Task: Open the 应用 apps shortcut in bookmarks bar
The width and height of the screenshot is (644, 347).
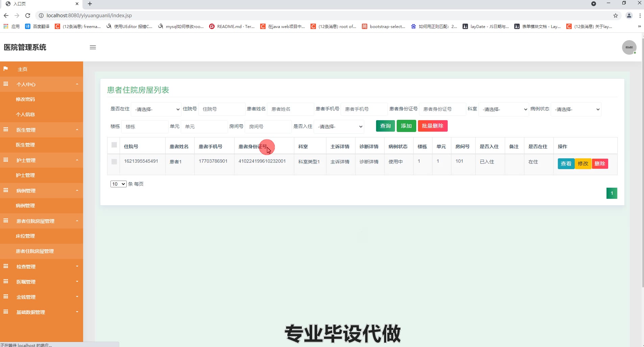Action: [x=11, y=26]
